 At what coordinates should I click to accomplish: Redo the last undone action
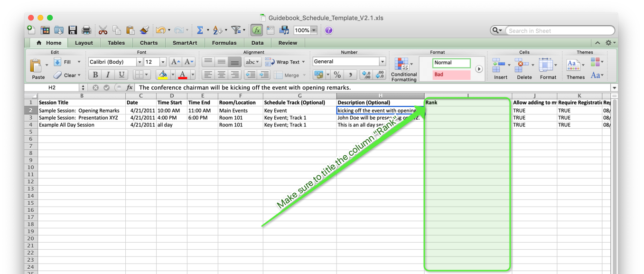coord(178,30)
